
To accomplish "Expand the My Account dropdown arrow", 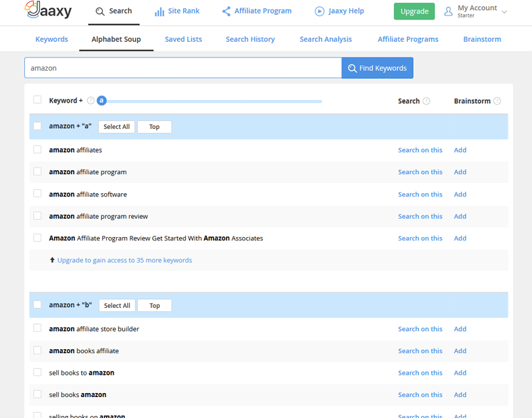I will coord(504,12).
